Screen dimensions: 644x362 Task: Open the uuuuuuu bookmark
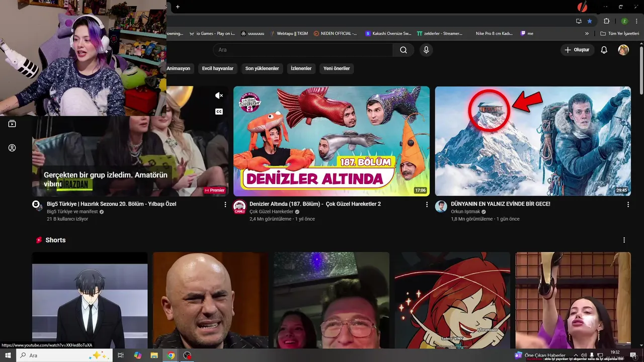pyautogui.click(x=253, y=34)
